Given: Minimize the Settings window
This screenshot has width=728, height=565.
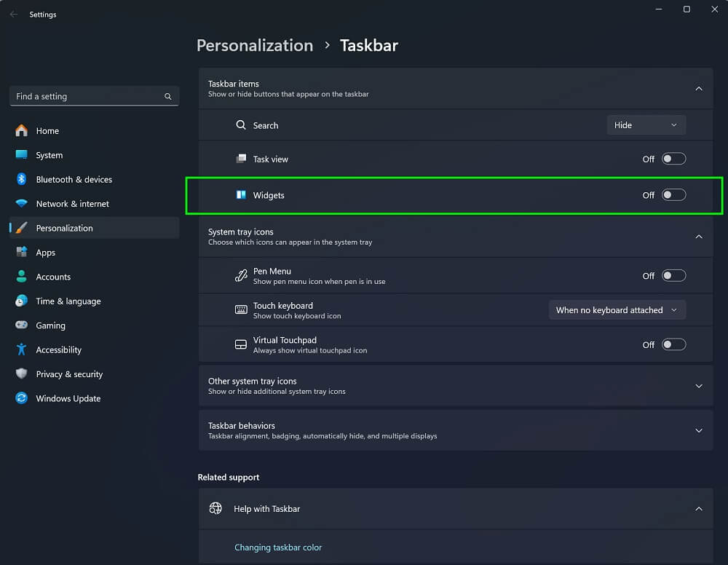Looking at the screenshot, I should tap(658, 9).
